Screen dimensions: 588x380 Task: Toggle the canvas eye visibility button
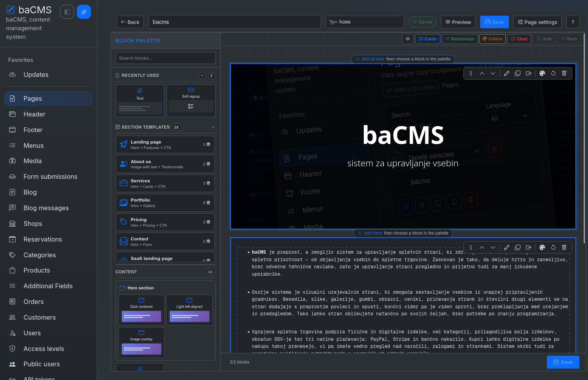pyautogui.click(x=408, y=39)
